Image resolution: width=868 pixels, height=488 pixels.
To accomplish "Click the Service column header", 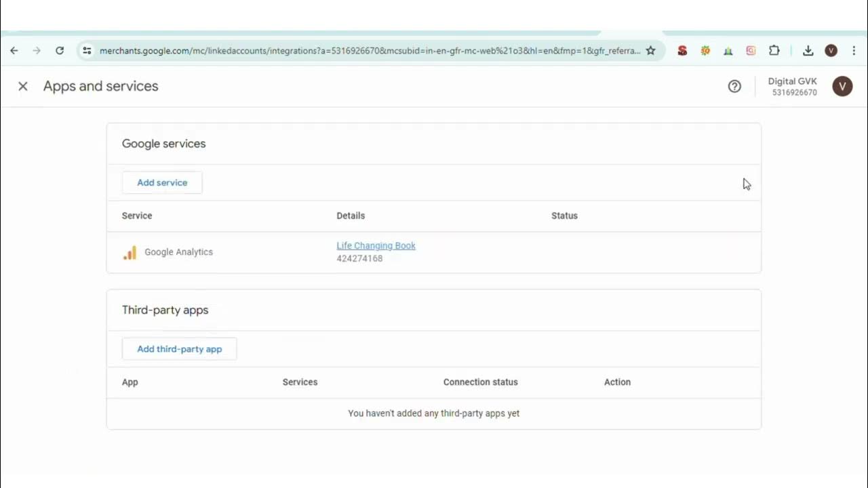I will pos(137,216).
